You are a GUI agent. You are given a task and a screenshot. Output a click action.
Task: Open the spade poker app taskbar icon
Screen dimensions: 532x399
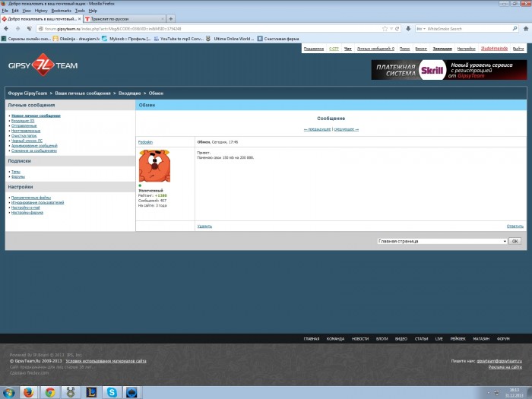(132, 393)
